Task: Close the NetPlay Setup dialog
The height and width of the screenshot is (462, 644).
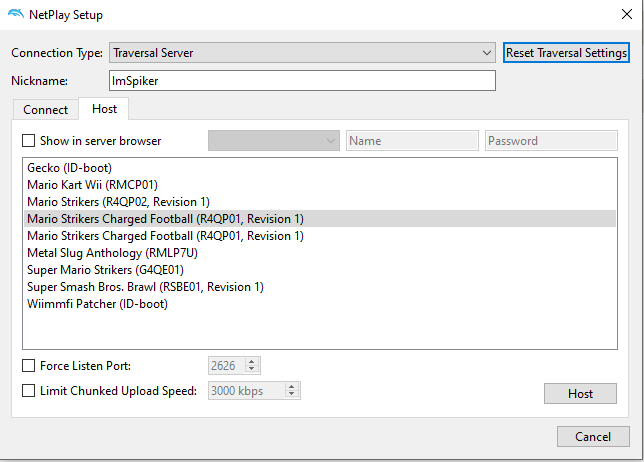Action: point(627,14)
